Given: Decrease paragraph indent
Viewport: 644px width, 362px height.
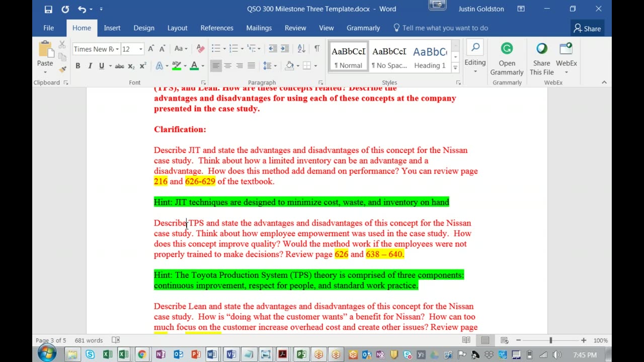Looking at the screenshot, I should pos(273,49).
